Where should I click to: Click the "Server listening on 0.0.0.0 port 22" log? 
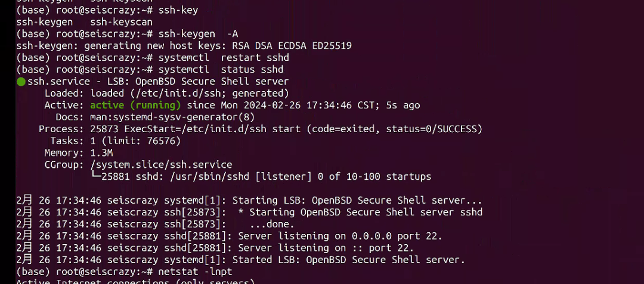(x=340, y=236)
